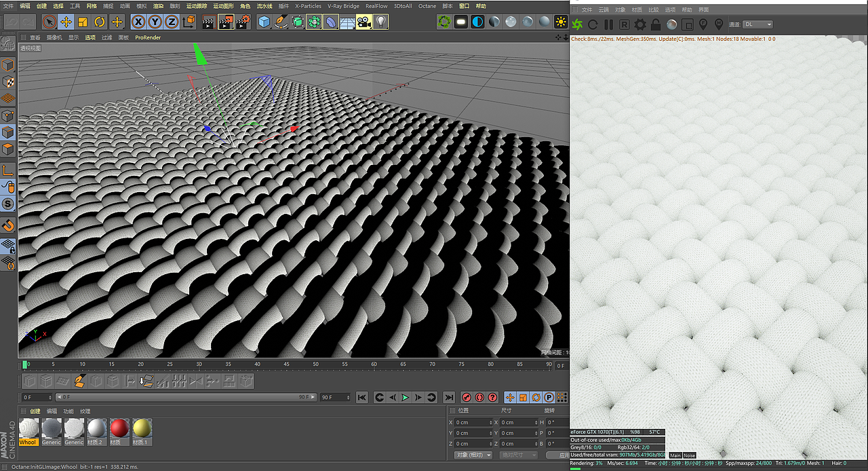The height and width of the screenshot is (471, 868).
Task: Open the Spline Pen tool
Action: point(281,22)
